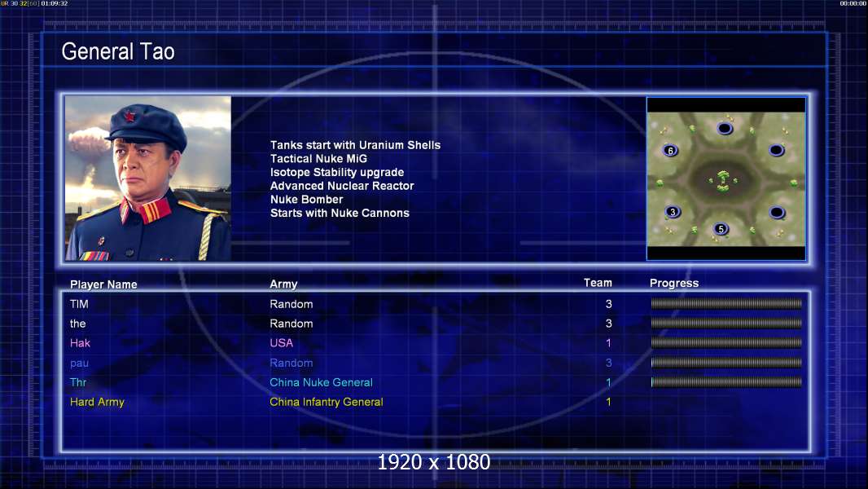Click the Army column header
This screenshot has height=489, width=868.
coord(283,284)
